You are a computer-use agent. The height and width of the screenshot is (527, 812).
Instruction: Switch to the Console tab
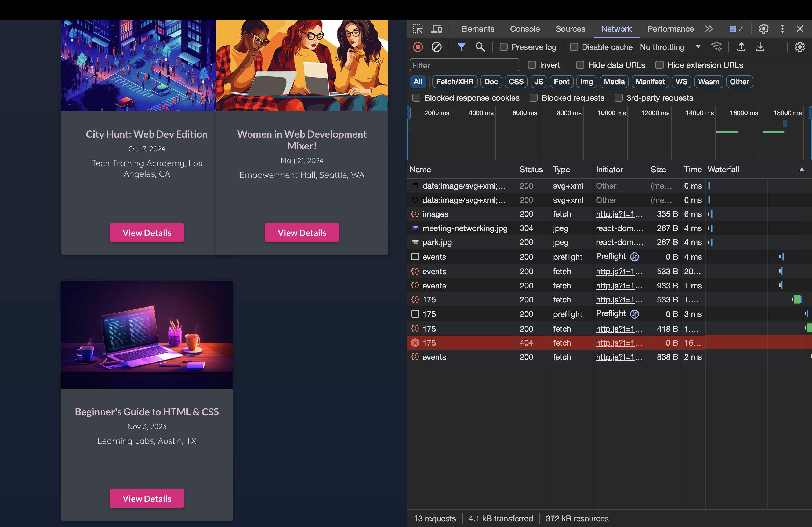click(x=524, y=29)
